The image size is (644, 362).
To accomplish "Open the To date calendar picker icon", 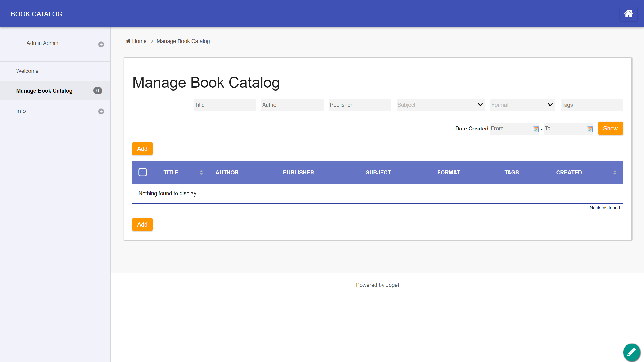I will pyautogui.click(x=590, y=129).
